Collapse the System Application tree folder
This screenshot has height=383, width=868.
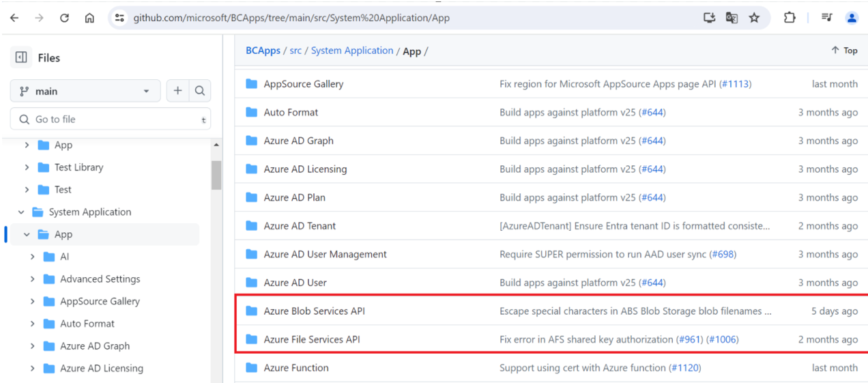21,212
